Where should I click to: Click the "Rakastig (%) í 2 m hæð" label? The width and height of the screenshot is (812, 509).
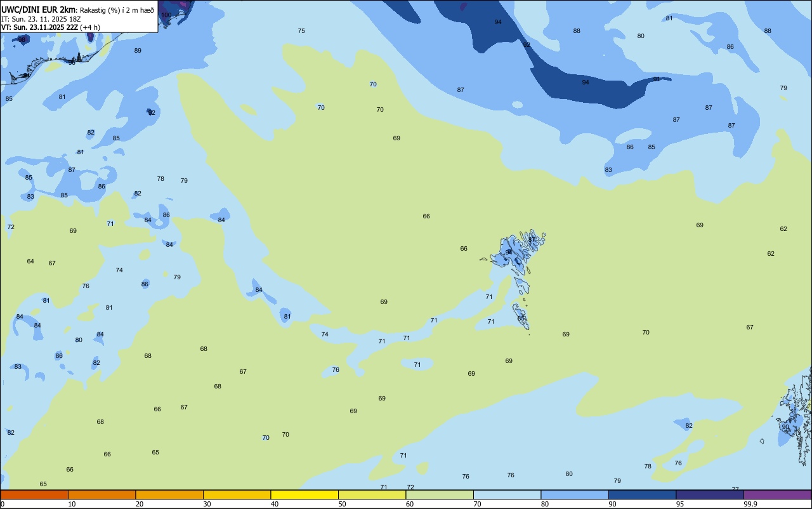pyautogui.click(x=117, y=10)
